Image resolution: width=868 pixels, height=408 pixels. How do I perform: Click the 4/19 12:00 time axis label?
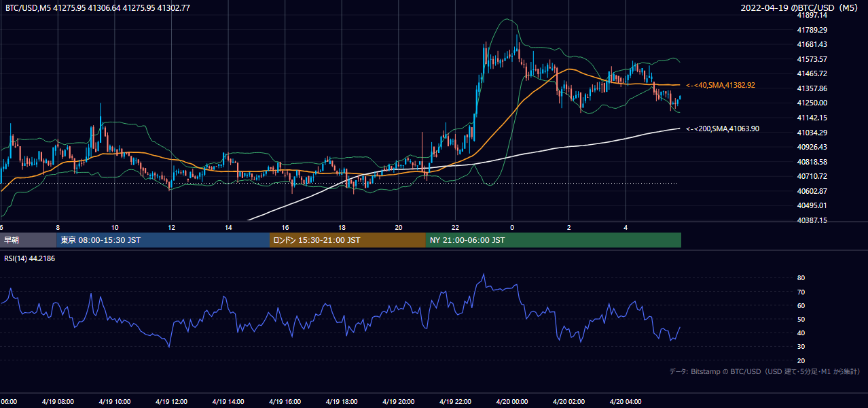click(x=170, y=402)
